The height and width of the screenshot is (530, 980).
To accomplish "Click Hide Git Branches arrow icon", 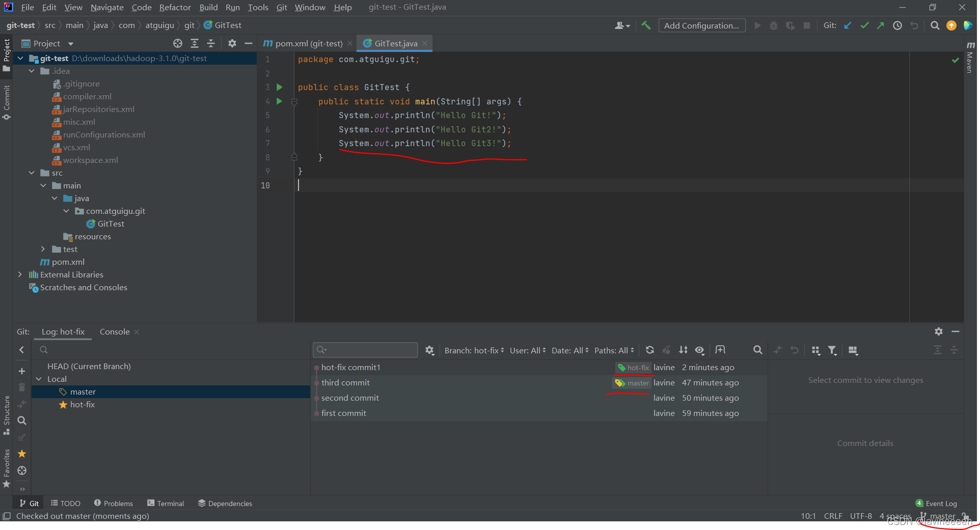I will tap(22, 350).
